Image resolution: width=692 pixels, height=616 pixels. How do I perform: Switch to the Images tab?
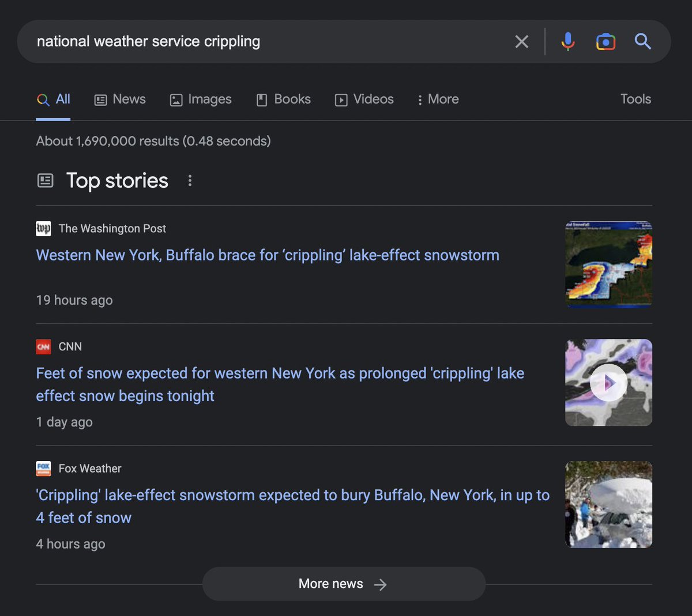tap(201, 99)
